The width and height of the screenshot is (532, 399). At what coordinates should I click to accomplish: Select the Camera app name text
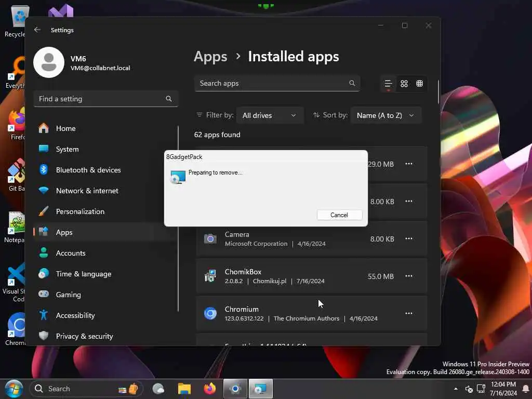tap(237, 234)
